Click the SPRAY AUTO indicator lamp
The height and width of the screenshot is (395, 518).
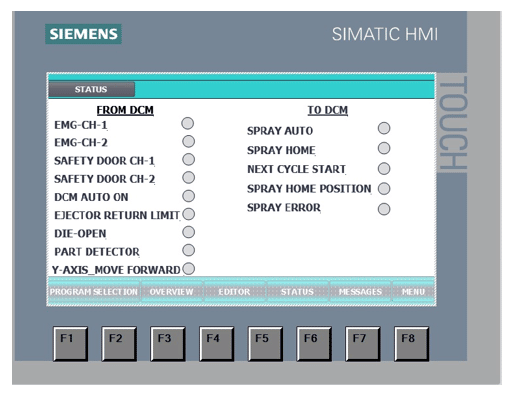(384, 128)
